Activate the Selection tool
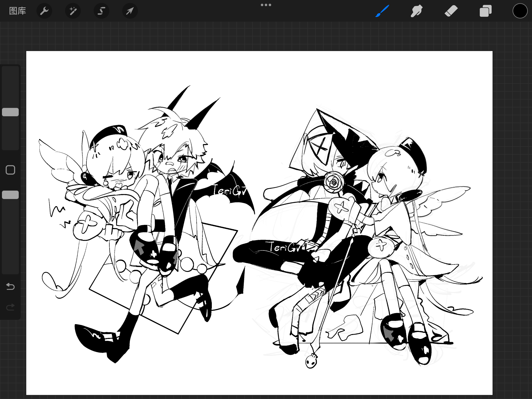 click(101, 11)
